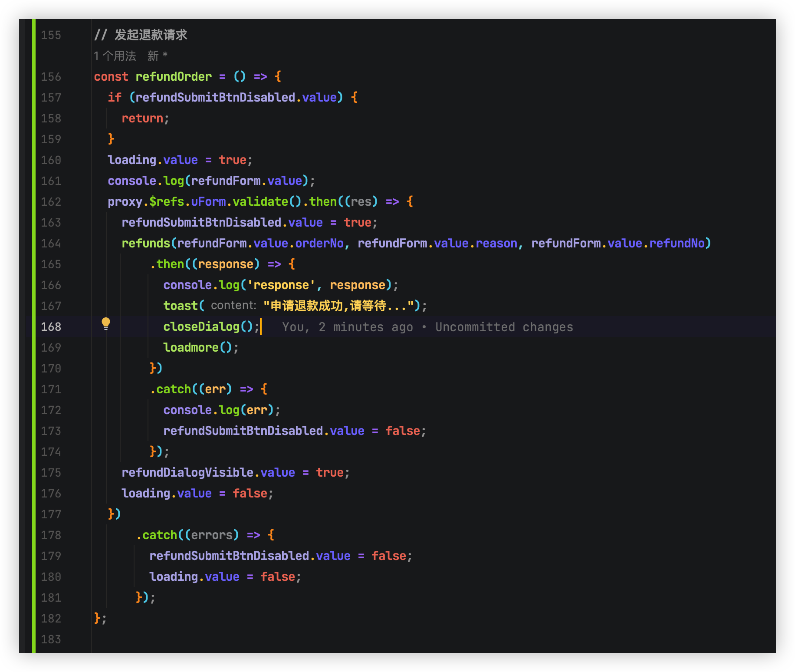795x672 pixels.
Task: Click the comment "发起退款请求" on line 155
Action: click(151, 35)
